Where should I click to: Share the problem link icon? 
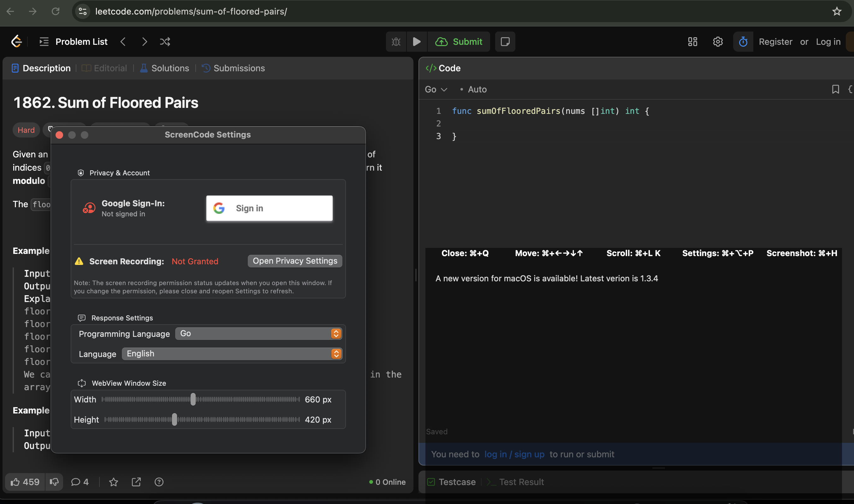click(x=136, y=482)
